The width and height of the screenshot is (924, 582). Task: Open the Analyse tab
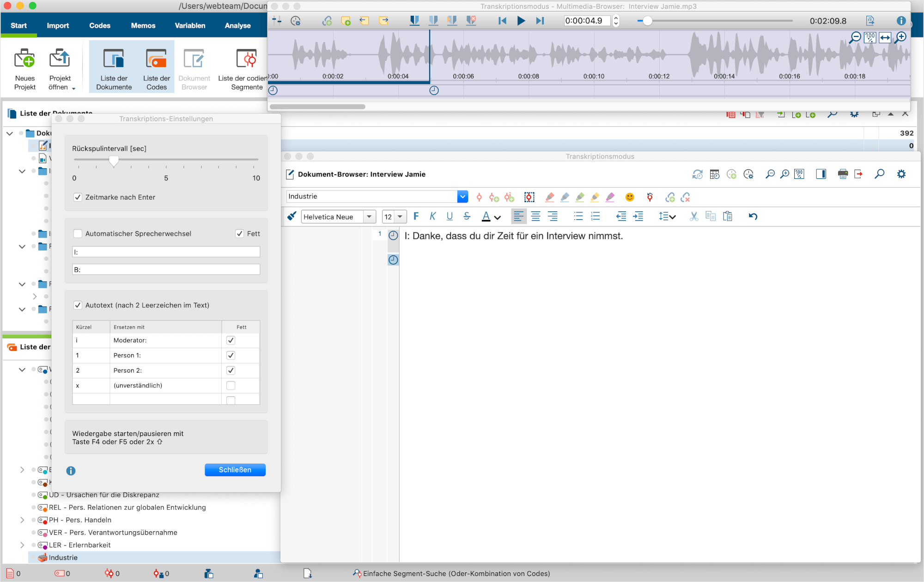point(237,25)
